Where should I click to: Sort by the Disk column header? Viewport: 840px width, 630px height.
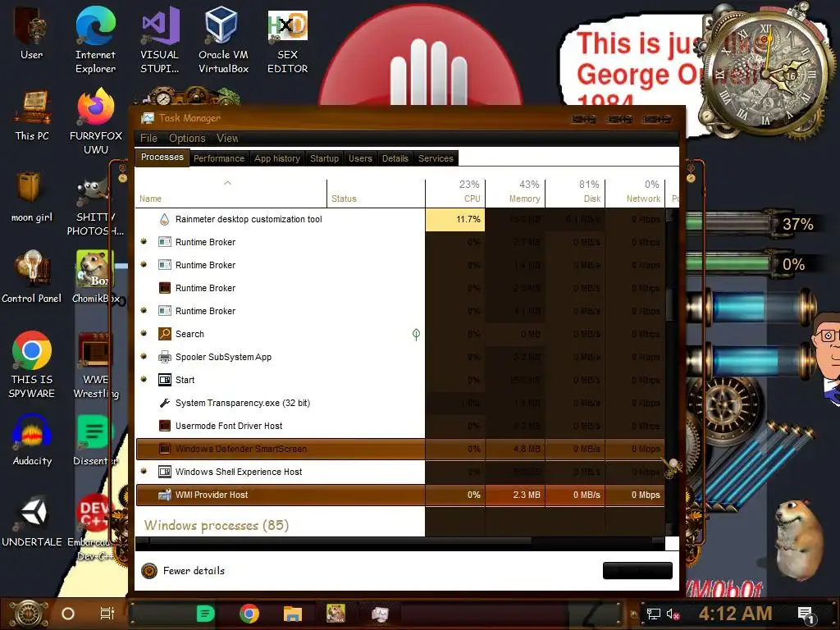click(x=575, y=194)
